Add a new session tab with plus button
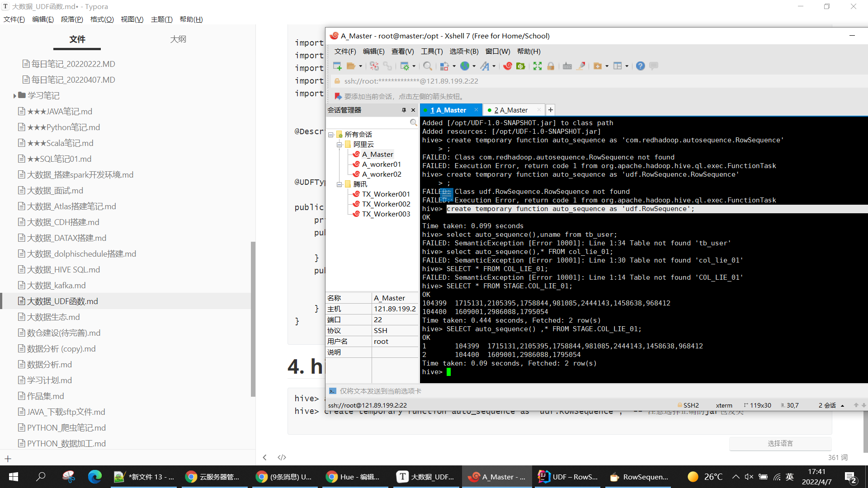 (x=550, y=110)
